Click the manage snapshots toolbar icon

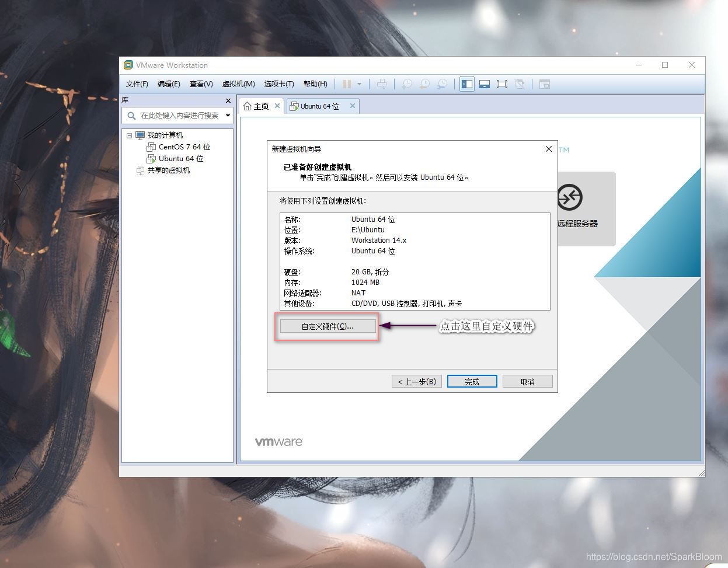click(x=443, y=84)
